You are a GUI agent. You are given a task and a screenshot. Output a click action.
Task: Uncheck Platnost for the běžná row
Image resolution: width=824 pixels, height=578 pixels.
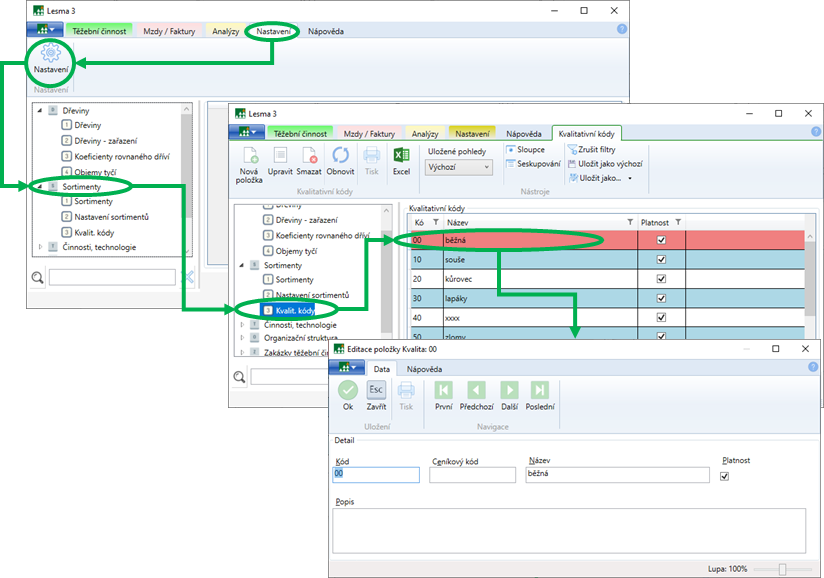(660, 241)
